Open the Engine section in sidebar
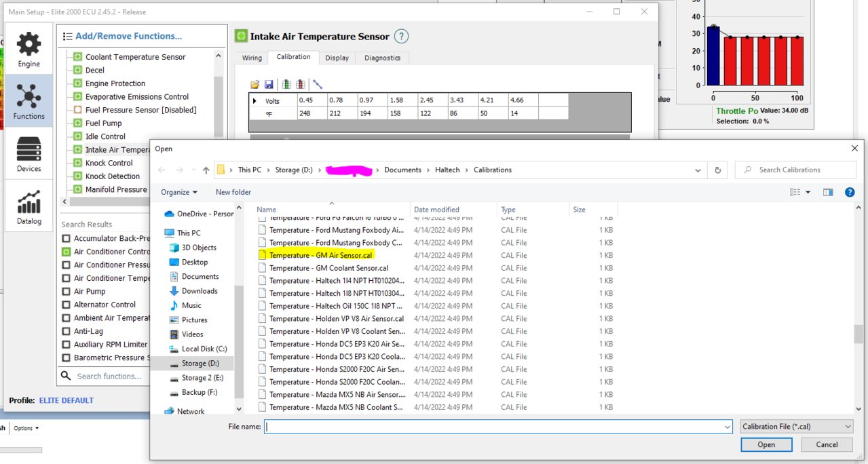The width and height of the screenshot is (868, 464). (29, 49)
